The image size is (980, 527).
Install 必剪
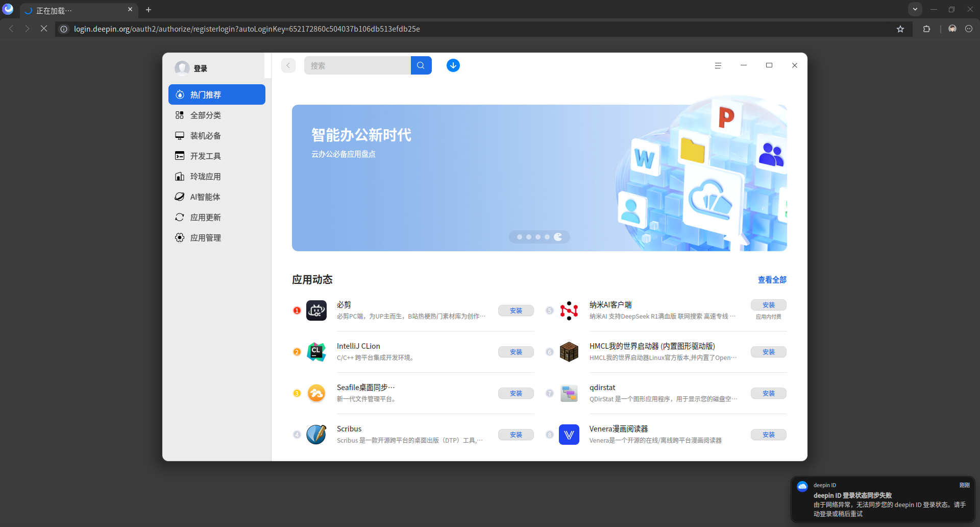click(516, 310)
